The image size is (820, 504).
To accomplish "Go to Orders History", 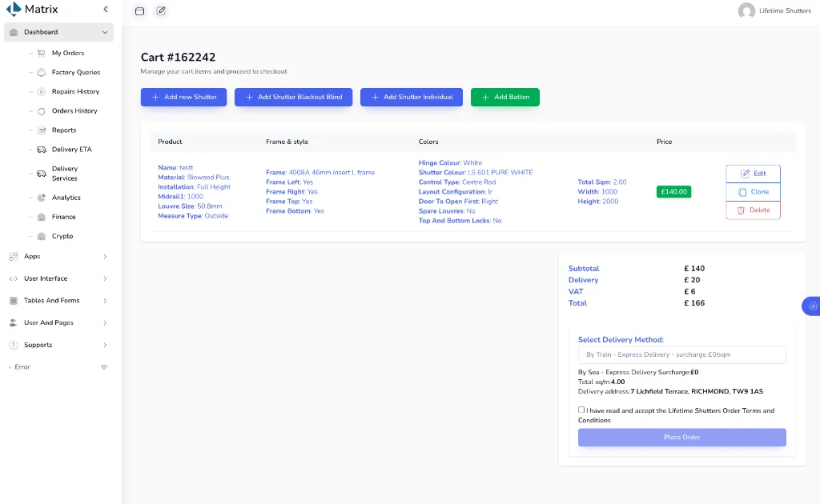I will (74, 111).
